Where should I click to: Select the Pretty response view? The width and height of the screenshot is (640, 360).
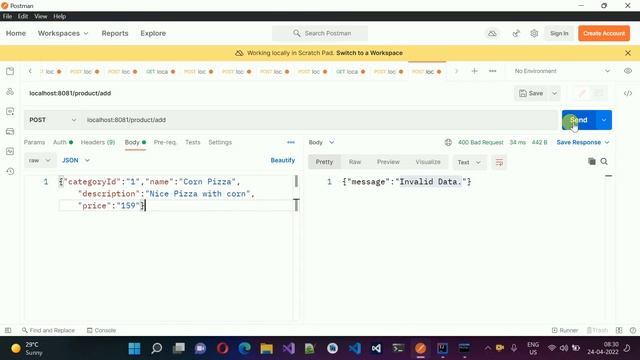324,162
